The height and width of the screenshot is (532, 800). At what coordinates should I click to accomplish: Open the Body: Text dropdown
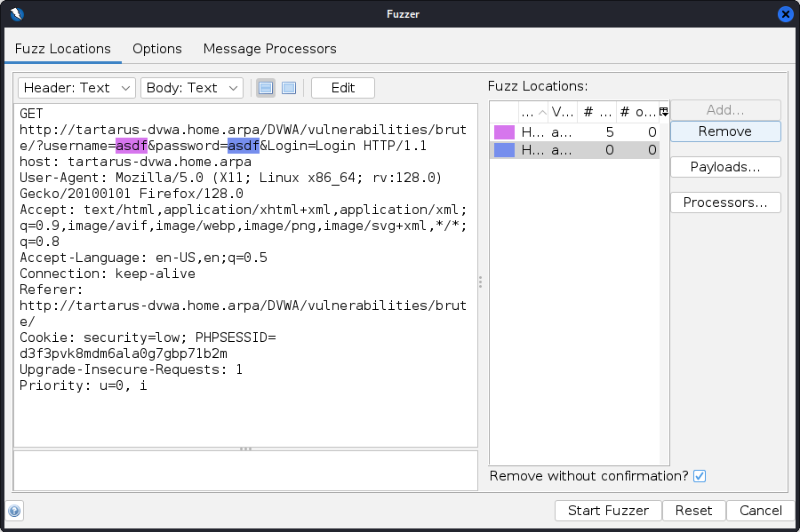coord(191,88)
